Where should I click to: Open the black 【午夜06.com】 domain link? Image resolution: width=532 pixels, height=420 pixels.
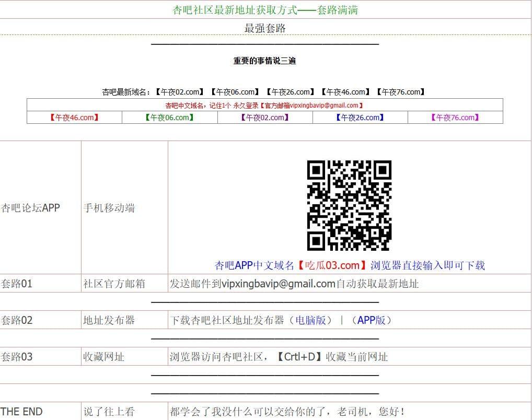point(235,92)
